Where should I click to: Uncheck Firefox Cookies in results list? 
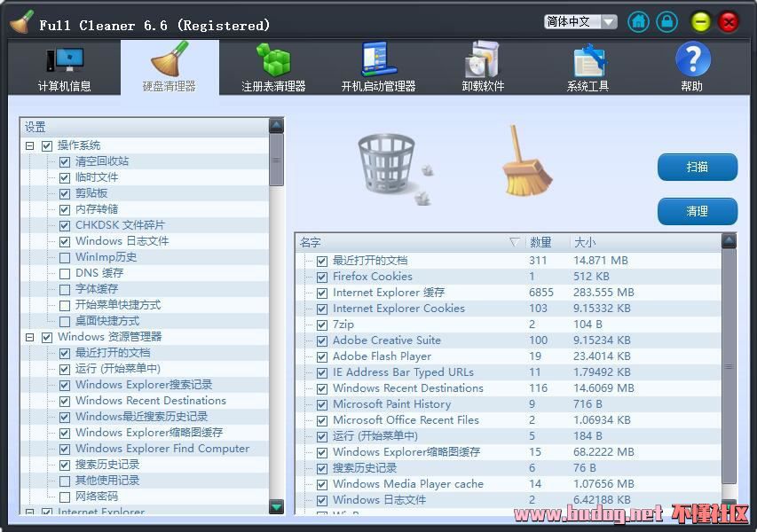tap(322, 277)
